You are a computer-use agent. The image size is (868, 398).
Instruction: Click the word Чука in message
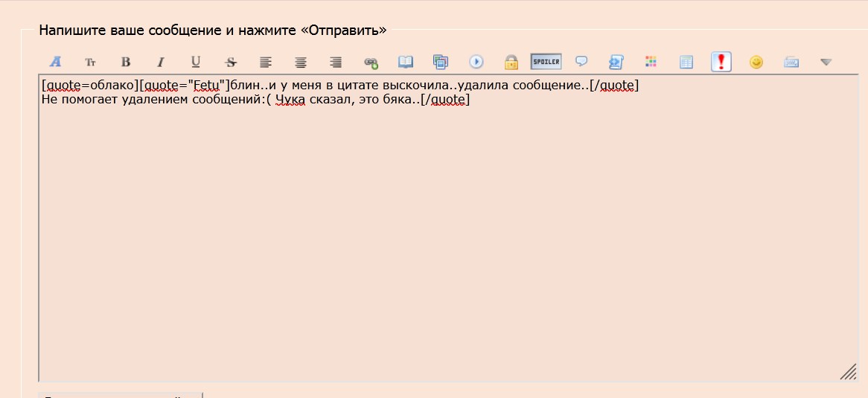(x=290, y=100)
